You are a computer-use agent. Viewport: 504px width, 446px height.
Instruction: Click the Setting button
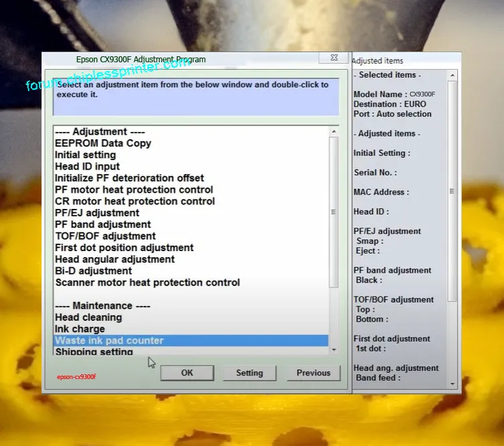coord(249,373)
